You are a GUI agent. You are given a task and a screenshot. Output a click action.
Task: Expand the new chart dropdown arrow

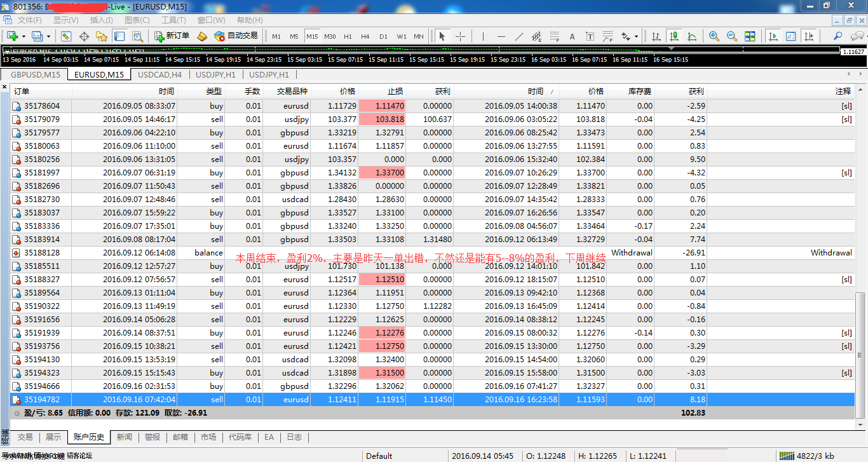[x=22, y=36]
